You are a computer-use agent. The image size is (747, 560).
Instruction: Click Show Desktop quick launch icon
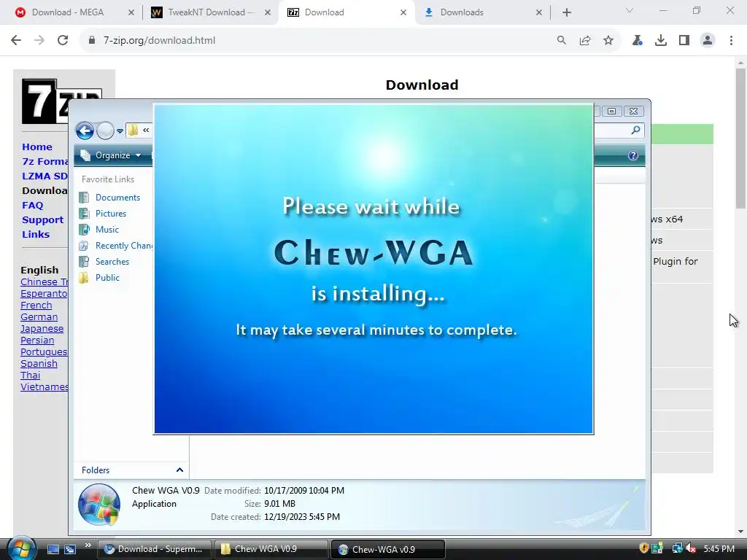tap(53, 549)
